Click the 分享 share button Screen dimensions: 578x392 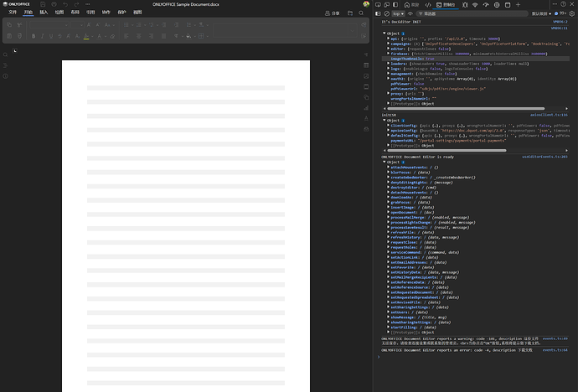tap(333, 13)
